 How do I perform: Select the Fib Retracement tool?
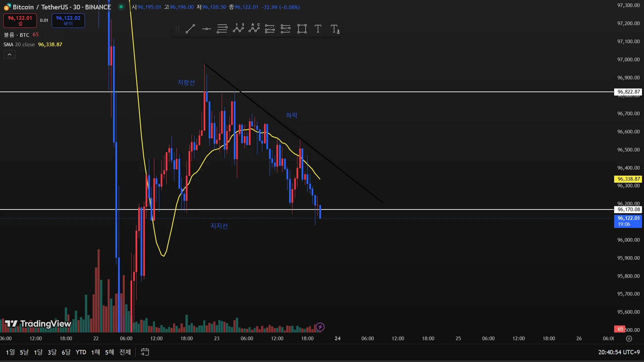(x=222, y=29)
